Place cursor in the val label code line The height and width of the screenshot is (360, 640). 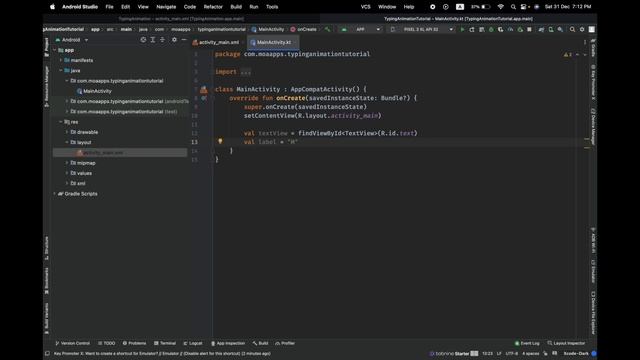point(271,142)
